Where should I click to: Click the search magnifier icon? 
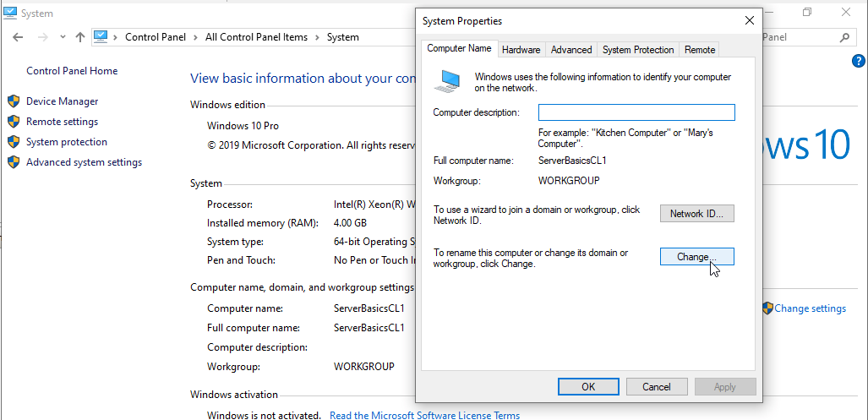pyautogui.click(x=843, y=37)
